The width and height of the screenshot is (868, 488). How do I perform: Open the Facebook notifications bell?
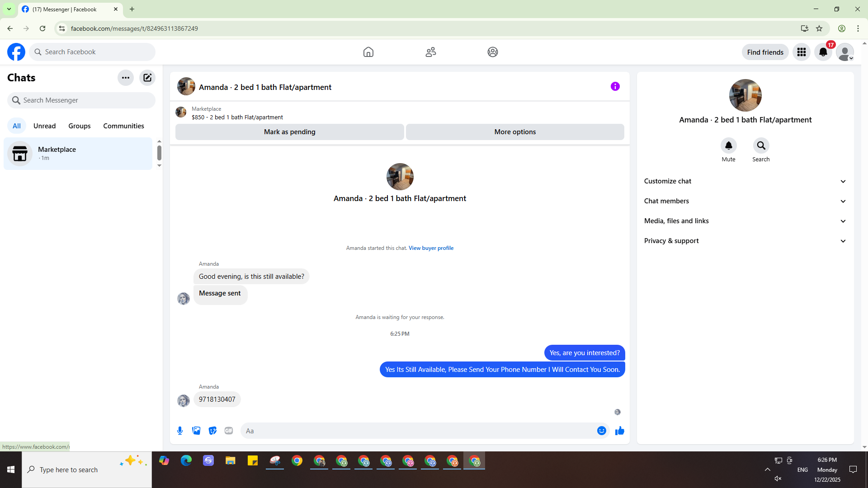(x=823, y=52)
